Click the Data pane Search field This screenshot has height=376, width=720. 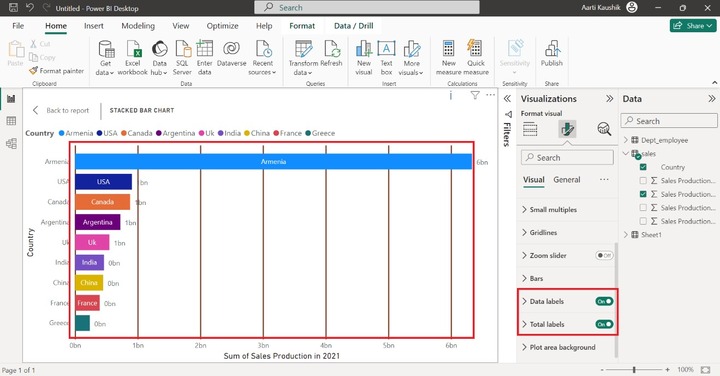click(669, 121)
